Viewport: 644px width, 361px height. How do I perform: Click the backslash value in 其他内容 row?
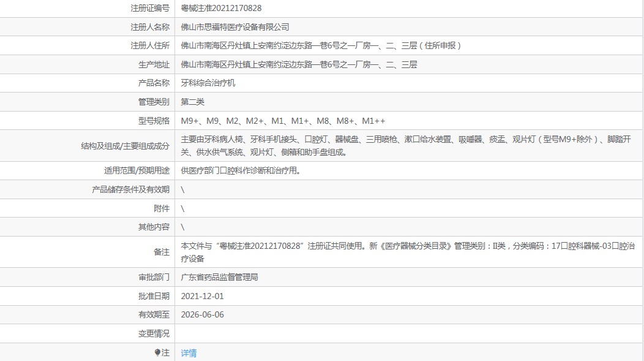pos(183,227)
